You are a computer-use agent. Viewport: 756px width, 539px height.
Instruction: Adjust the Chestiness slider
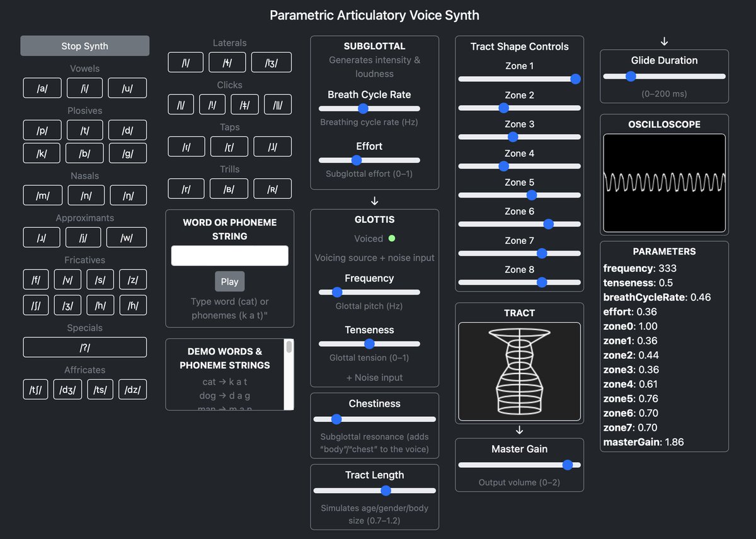pyautogui.click(x=374, y=419)
